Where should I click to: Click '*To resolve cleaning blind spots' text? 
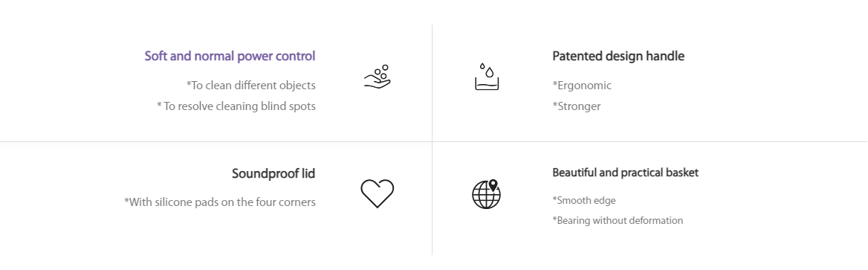[236, 106]
